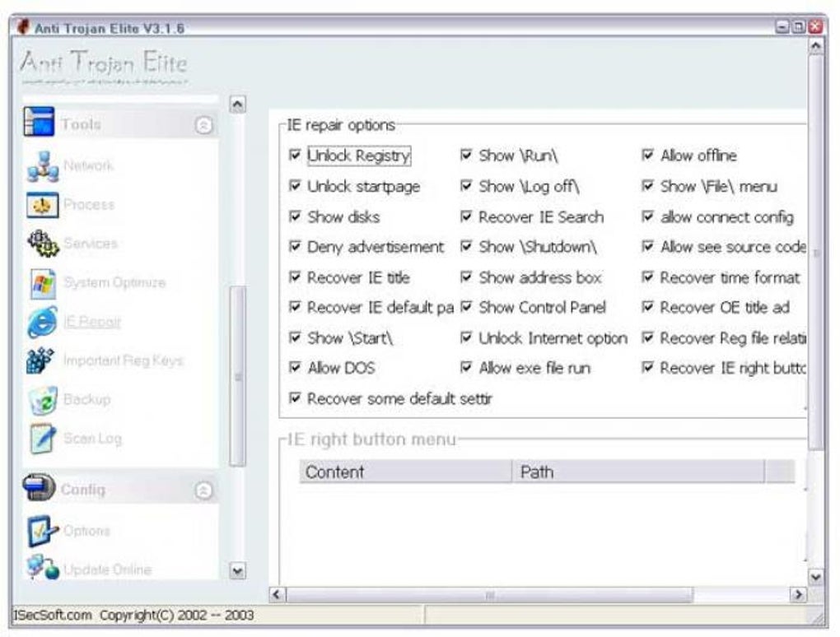
Task: Open the System Optimize icon
Action: 43,282
